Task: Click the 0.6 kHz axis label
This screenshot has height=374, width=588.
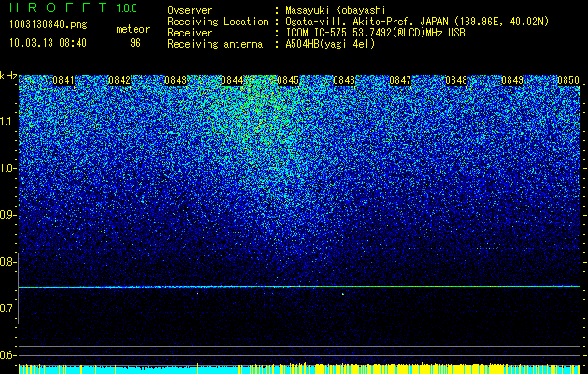Action: pos(8,355)
